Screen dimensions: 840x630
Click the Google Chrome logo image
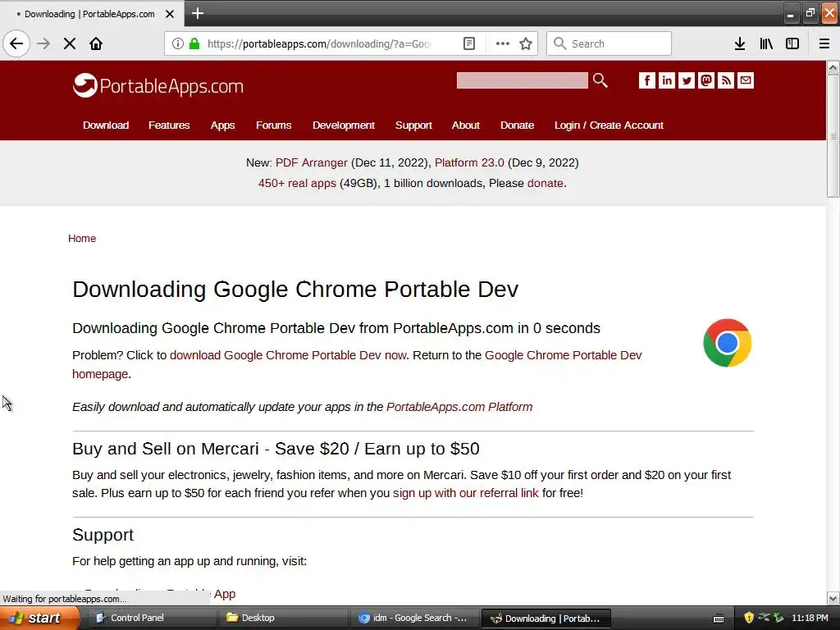point(727,343)
